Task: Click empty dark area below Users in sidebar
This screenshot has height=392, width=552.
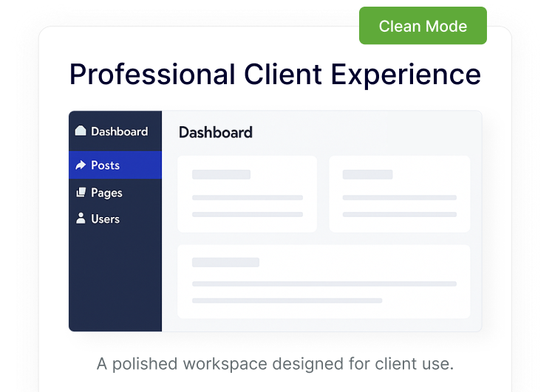Action: coord(115,281)
